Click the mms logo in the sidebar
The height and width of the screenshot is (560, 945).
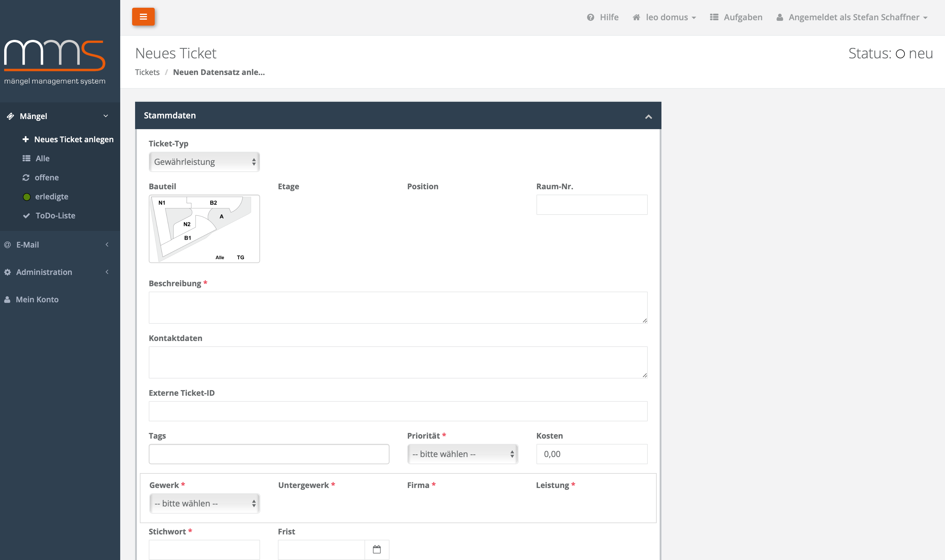[x=55, y=62]
